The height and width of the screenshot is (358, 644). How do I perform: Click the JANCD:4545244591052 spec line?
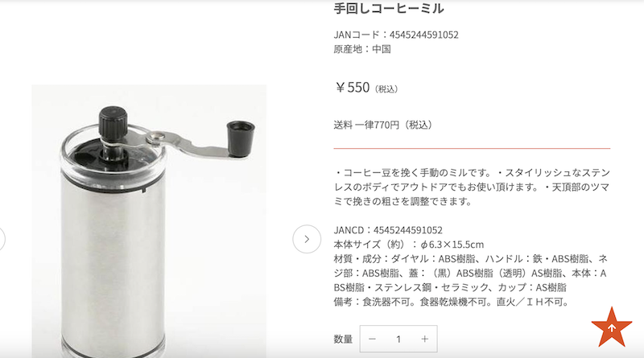point(388,230)
